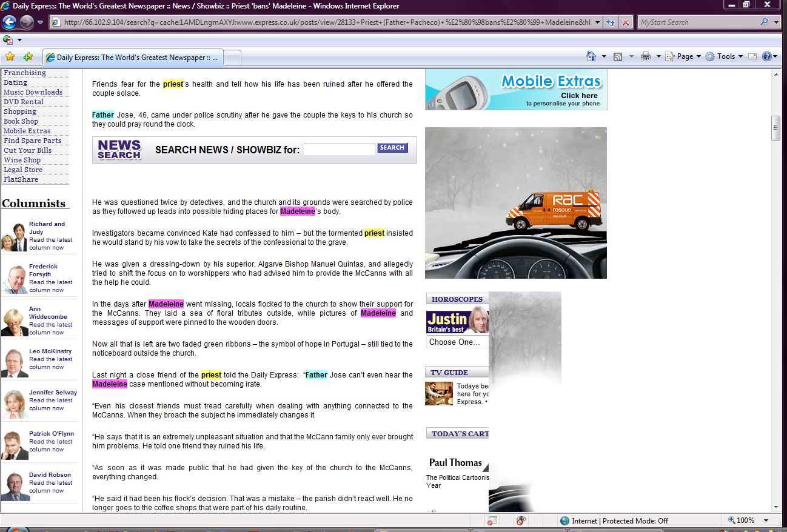The image size is (787, 532).
Task: Click the pop-up blocker status bar icon
Action: pos(492,520)
